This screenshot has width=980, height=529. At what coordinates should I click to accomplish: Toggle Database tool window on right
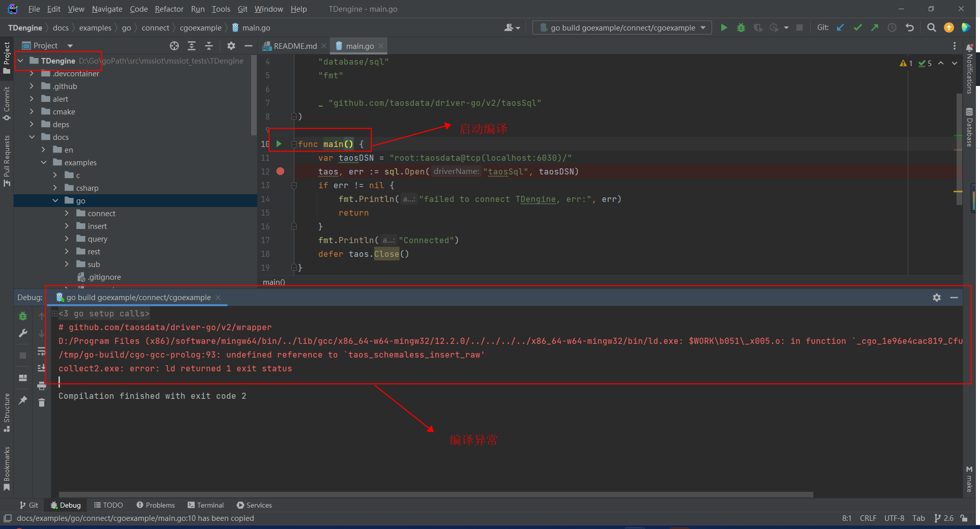pyautogui.click(x=969, y=127)
